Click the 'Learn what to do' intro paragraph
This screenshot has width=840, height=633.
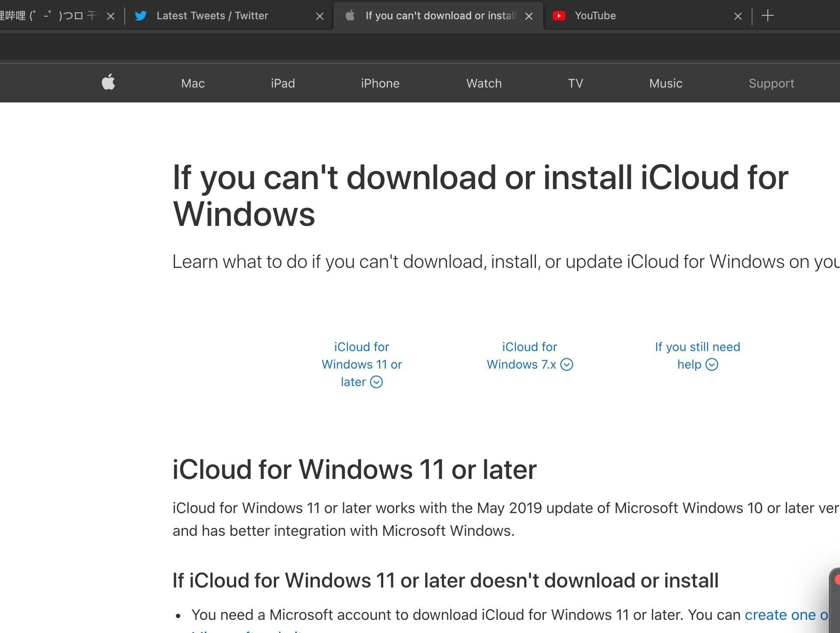tap(506, 262)
